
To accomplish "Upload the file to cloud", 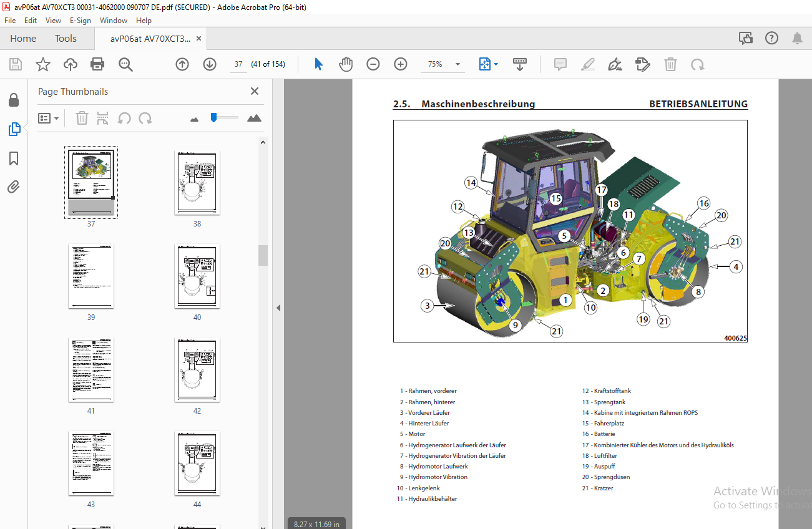I will pyautogui.click(x=70, y=64).
